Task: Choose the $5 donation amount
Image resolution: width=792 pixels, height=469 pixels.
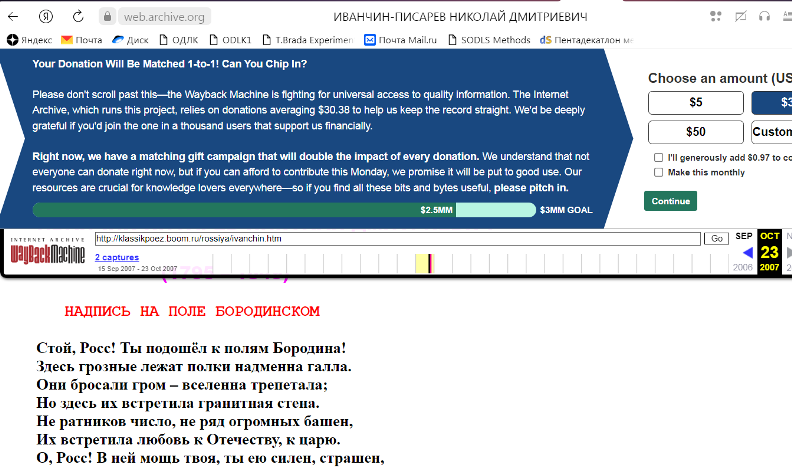Action: [696, 102]
